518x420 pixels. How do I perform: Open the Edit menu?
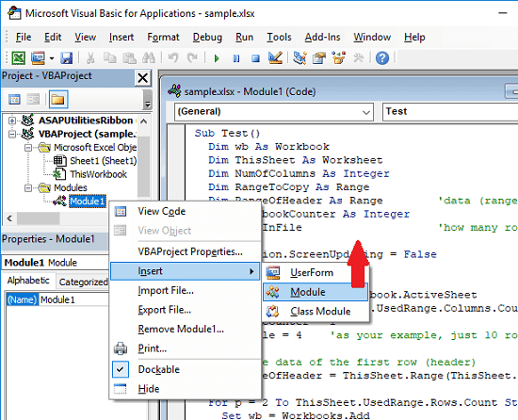[53, 37]
